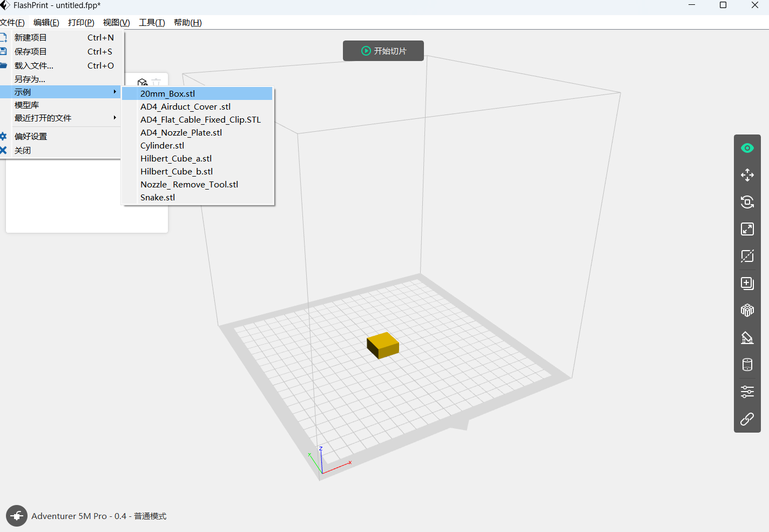Select Snake.stl example model
769x532 pixels.
coord(158,198)
